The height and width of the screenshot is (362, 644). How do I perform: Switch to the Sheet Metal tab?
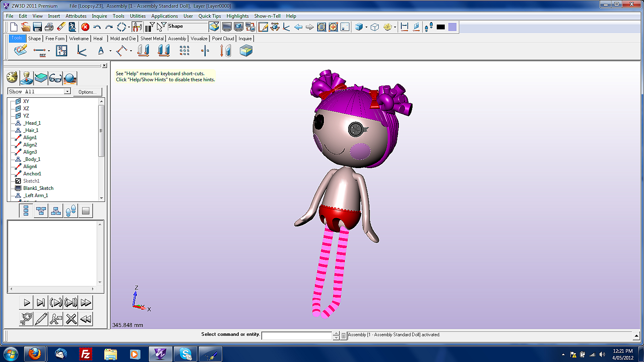coord(152,39)
